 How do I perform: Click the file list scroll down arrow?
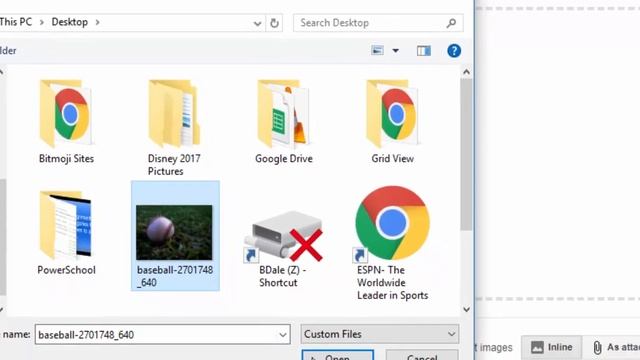tap(467, 309)
